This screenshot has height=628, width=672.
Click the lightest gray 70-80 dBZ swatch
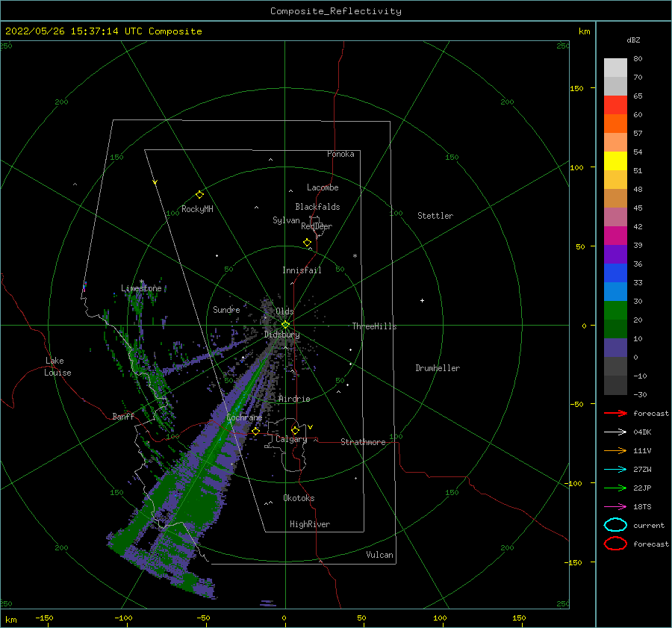point(615,68)
